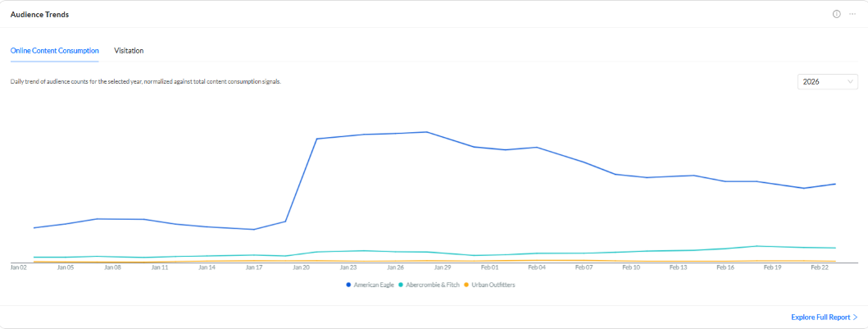Click the Abercrombie & Fitch line above Feb 19
This screenshot has width=868, height=329.
coord(759,246)
